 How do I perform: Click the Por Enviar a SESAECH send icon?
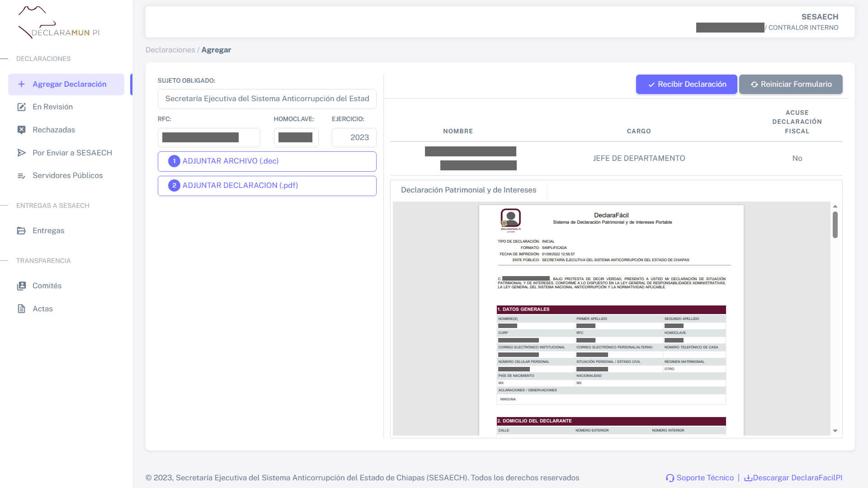tap(21, 153)
